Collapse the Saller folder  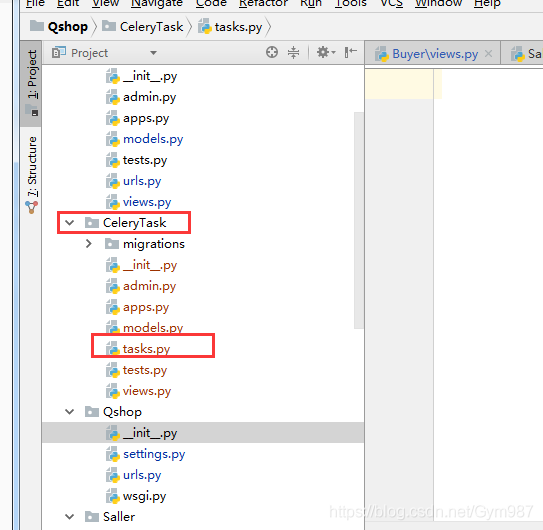pos(70,517)
